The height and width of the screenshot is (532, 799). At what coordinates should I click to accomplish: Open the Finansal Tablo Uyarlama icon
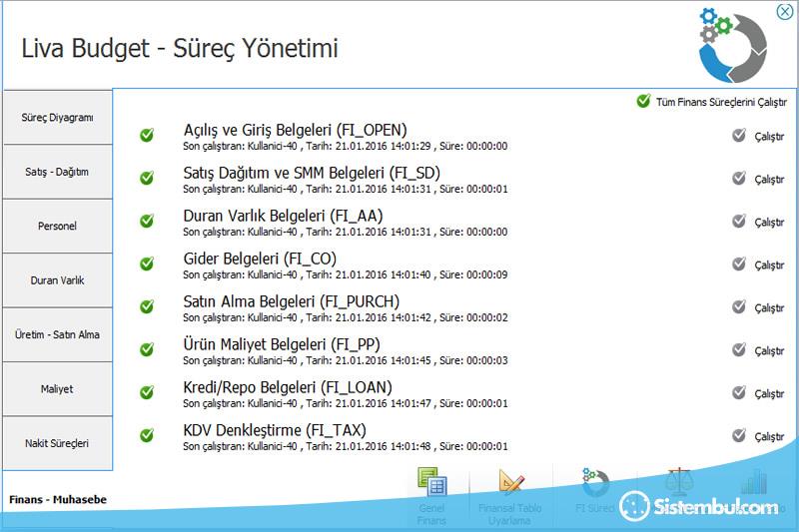(511, 482)
